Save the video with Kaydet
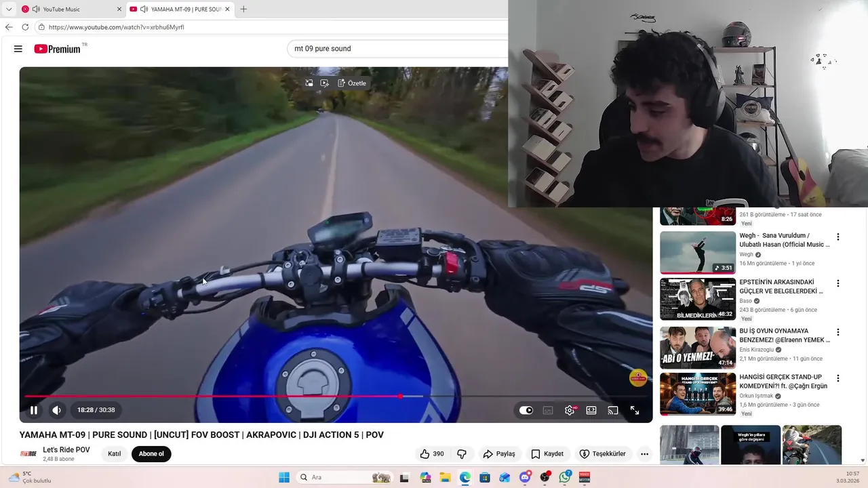 click(547, 454)
